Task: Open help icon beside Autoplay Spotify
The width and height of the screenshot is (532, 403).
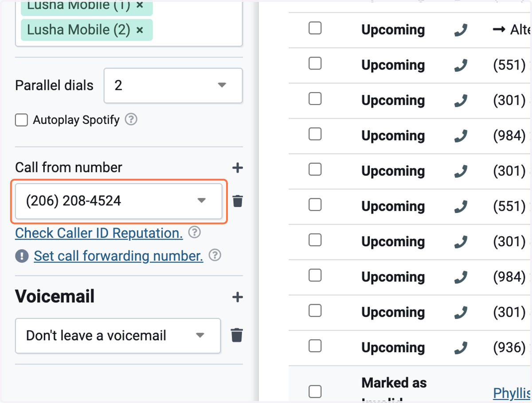Action: [131, 120]
